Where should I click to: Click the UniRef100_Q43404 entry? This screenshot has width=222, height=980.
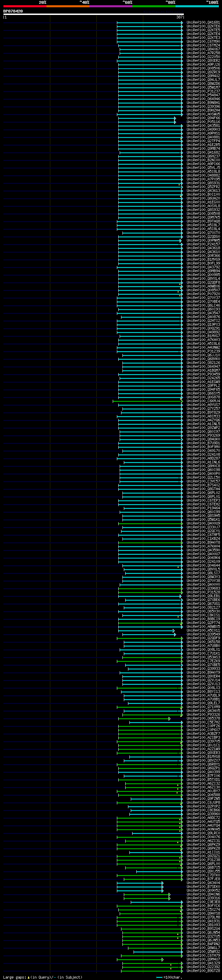[203, 883]
